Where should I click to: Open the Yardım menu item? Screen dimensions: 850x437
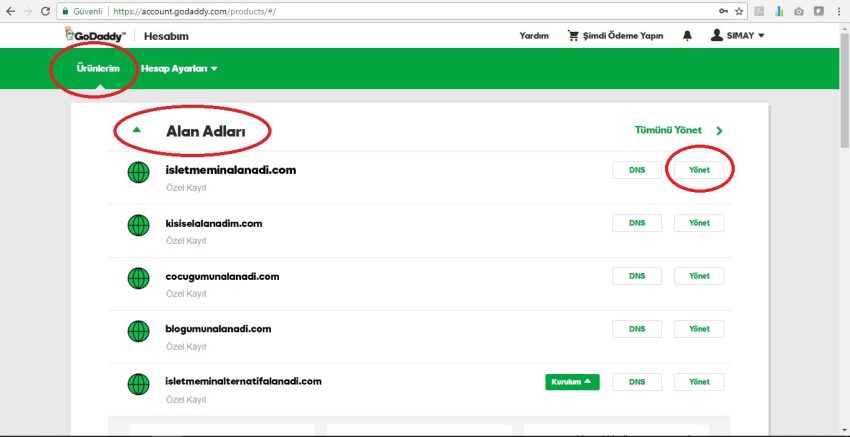[534, 36]
